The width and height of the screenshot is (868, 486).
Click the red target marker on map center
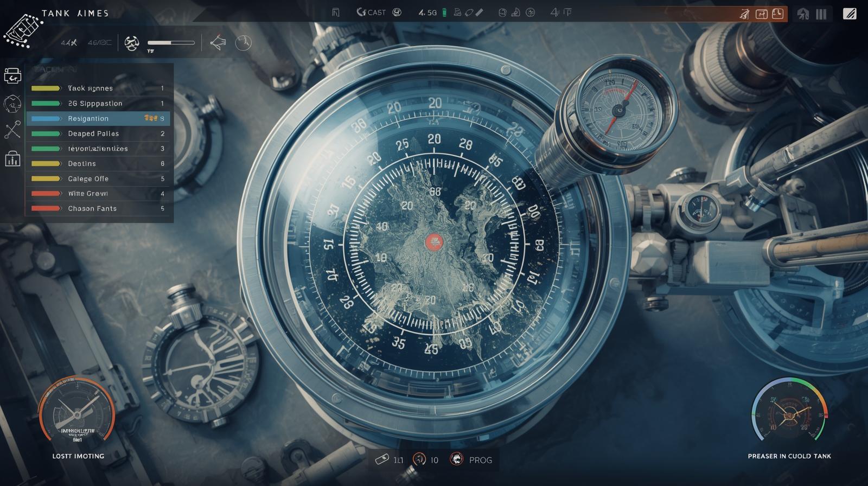point(433,242)
